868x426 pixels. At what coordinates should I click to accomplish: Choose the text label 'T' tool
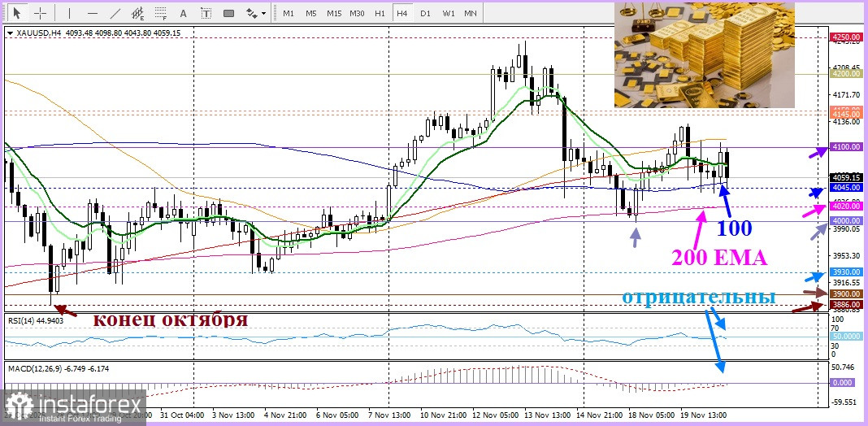[206, 13]
